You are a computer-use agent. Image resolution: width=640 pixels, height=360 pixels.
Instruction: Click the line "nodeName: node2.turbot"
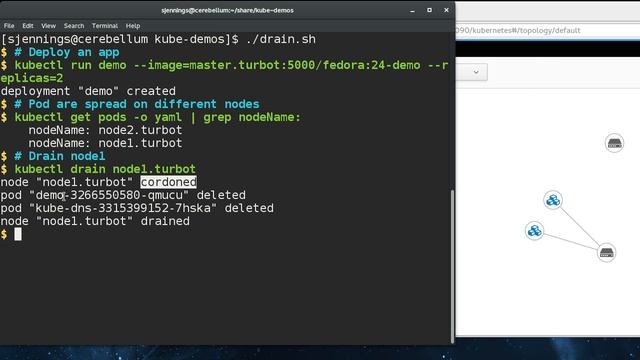tap(105, 130)
